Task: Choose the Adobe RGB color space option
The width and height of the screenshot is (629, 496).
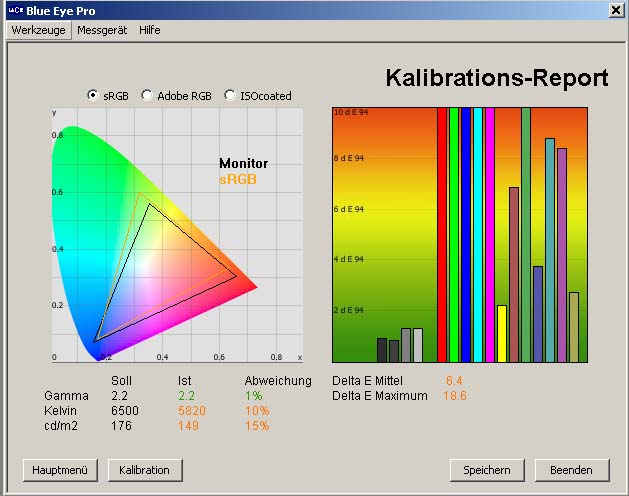Action: [148, 96]
